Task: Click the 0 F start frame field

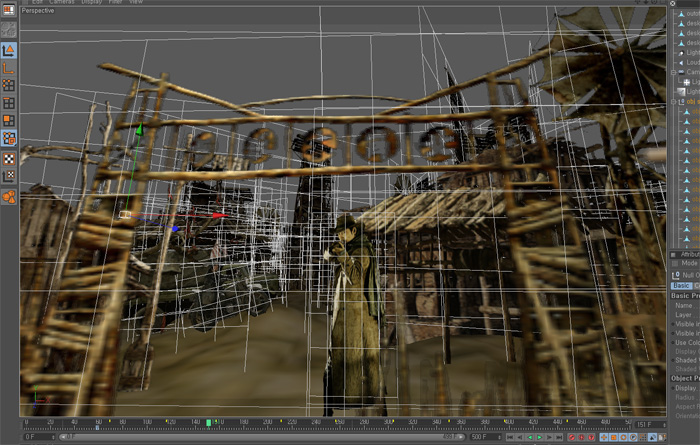Action: tap(39, 437)
